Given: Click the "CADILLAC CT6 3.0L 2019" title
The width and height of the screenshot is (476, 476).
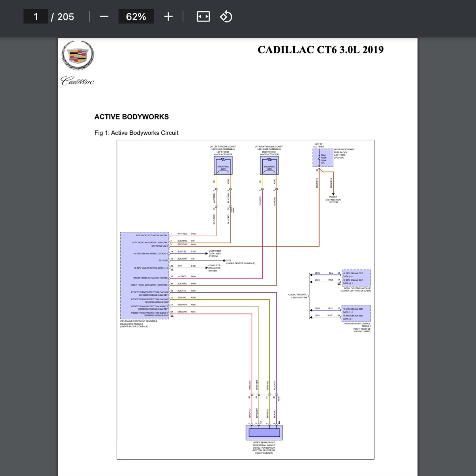Looking at the screenshot, I should coord(320,50).
